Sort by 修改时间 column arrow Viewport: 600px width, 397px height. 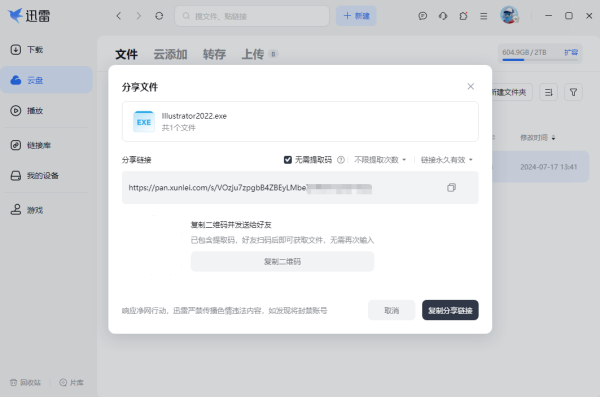click(553, 138)
